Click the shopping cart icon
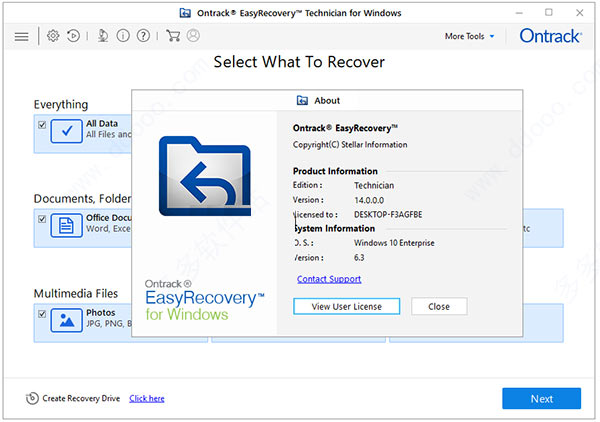Image resolution: width=600 pixels, height=422 pixels. coord(173,36)
